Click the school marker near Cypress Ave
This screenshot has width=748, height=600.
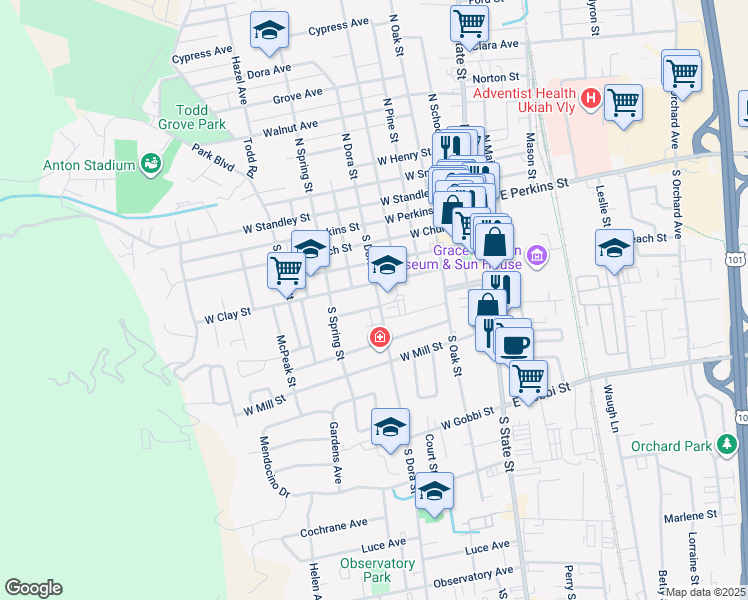269,31
